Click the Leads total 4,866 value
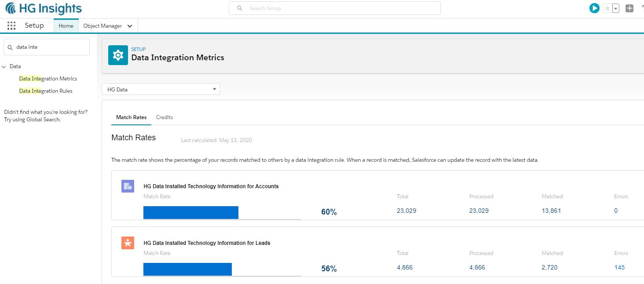The height and width of the screenshot is (284, 644). point(405,267)
